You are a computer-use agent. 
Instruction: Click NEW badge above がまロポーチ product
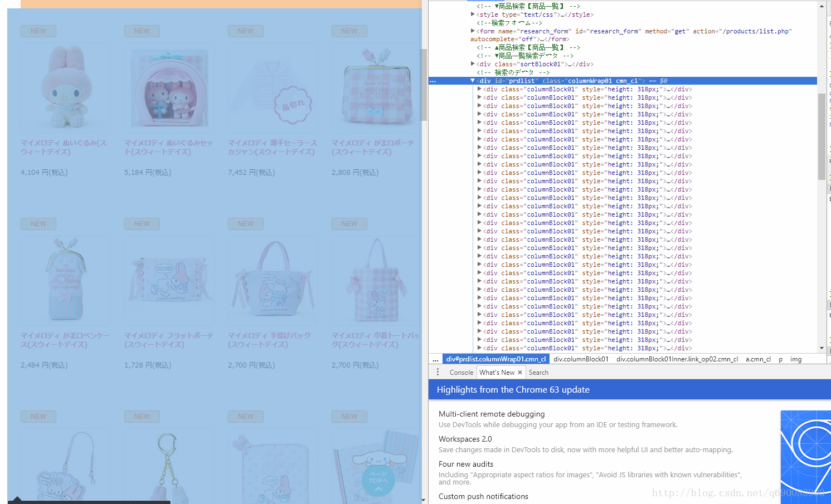tap(349, 31)
